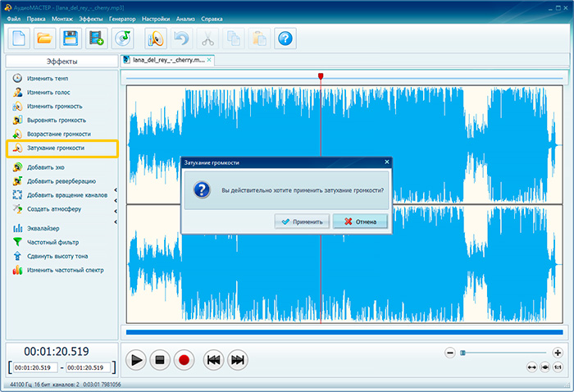This screenshot has width=574, height=392.
Task: Click the zoom slider handle
Action: pyautogui.click(x=462, y=353)
